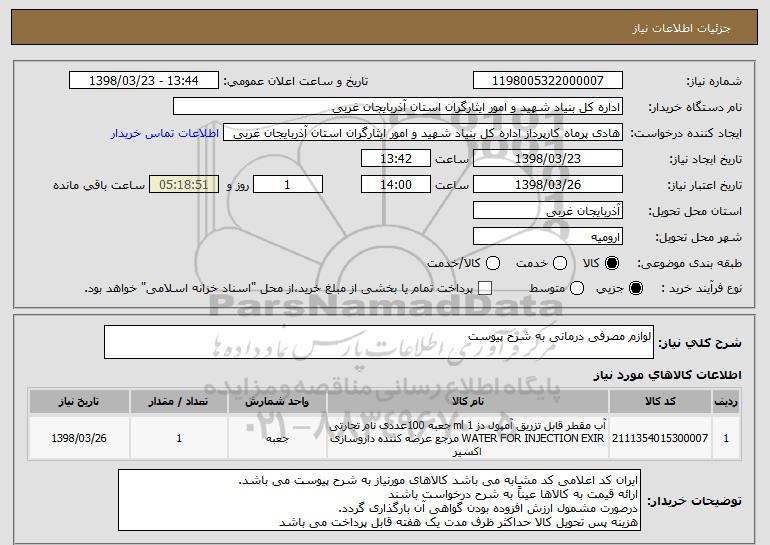
Task: Click the buyer notes text box
Action: [x=379, y=500]
